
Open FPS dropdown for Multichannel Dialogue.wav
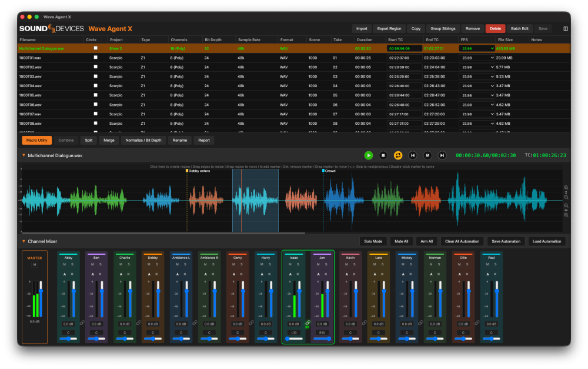pyautogui.click(x=477, y=48)
